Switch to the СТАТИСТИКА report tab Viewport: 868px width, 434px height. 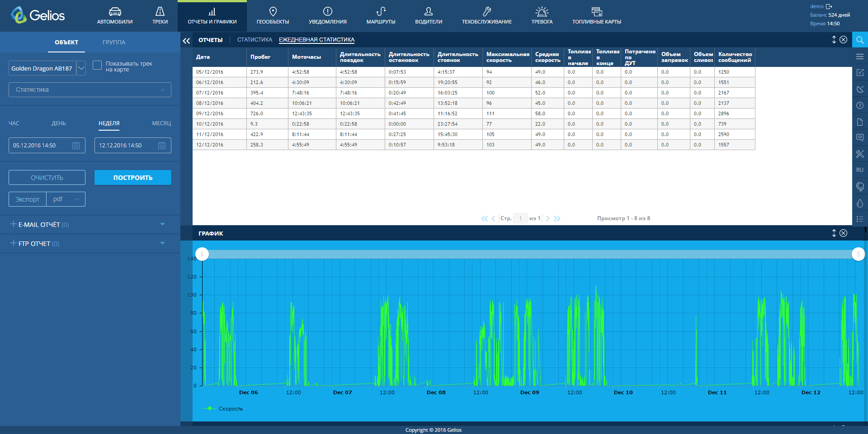click(255, 40)
